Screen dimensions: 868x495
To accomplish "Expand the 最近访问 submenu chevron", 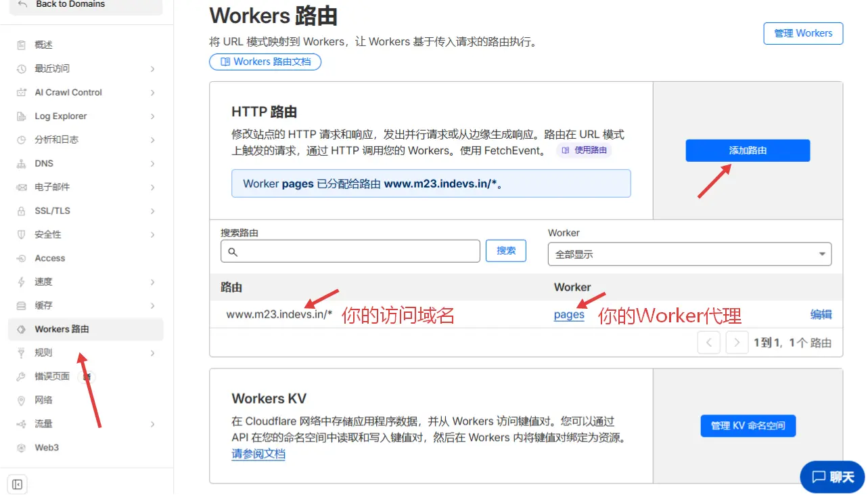I will tap(152, 69).
